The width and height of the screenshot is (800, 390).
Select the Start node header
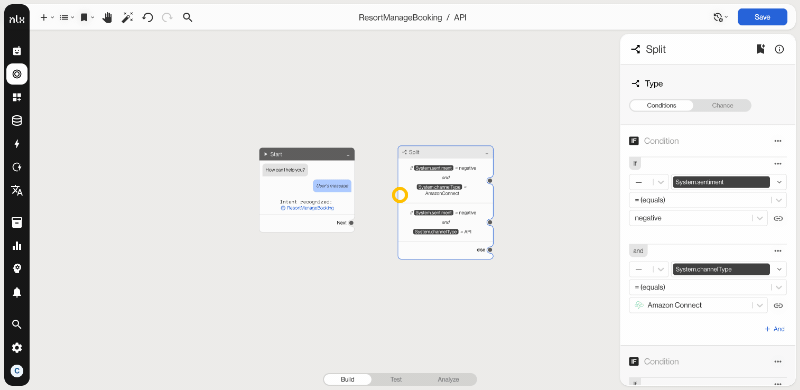[307, 154]
